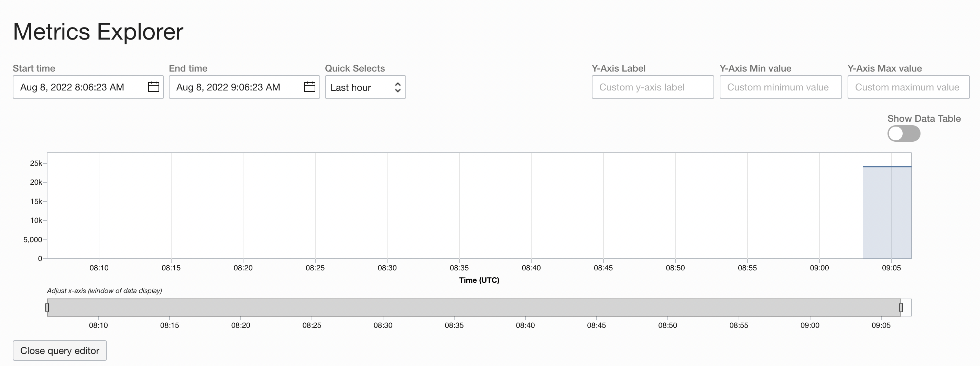
Task: Click the 'Show Data Table' label
Action: pos(924,118)
